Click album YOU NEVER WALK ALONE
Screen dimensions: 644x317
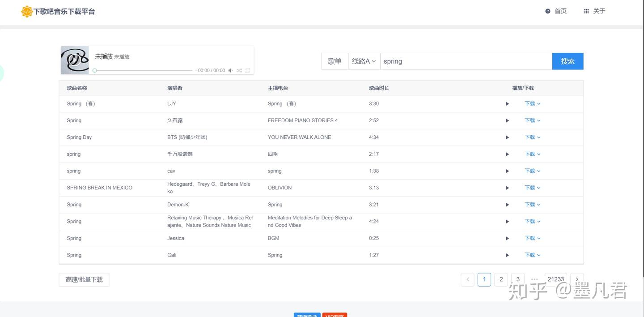point(300,137)
